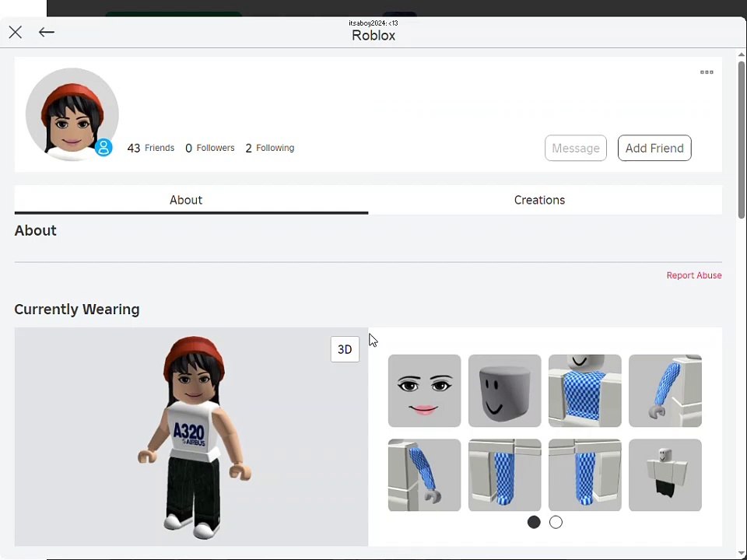This screenshot has height=560, width=747.
Task: Click the profile avatar headshot picture
Action: [x=72, y=114]
